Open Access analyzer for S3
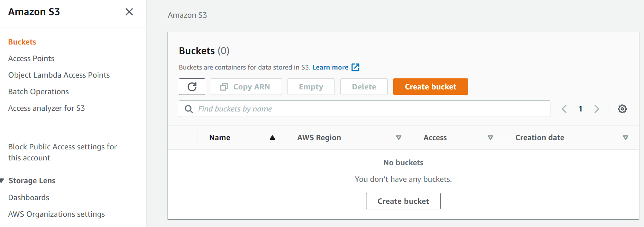This screenshot has height=227, width=644. click(47, 108)
